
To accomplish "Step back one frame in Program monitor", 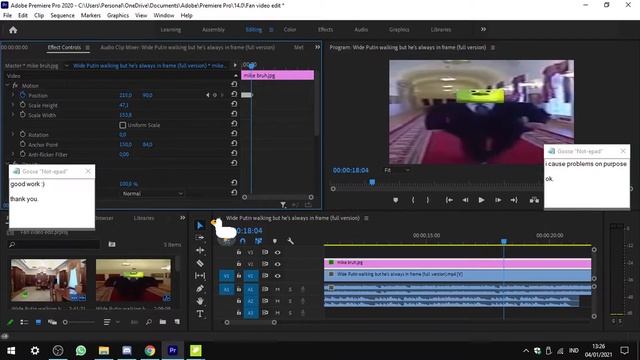I will click(465, 200).
